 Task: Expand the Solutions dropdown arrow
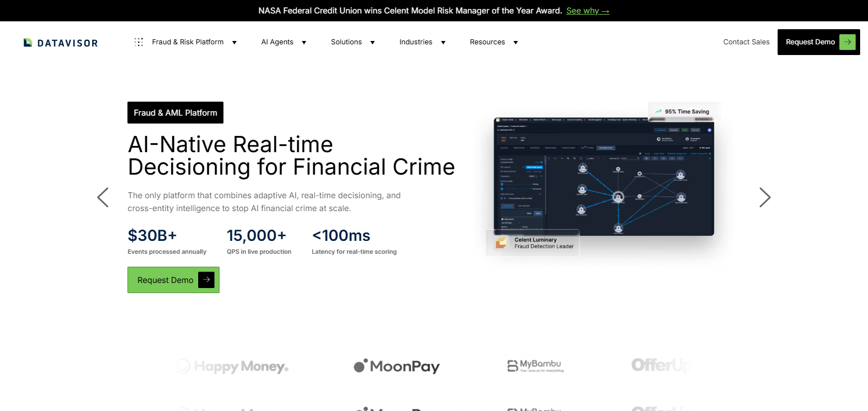(372, 42)
